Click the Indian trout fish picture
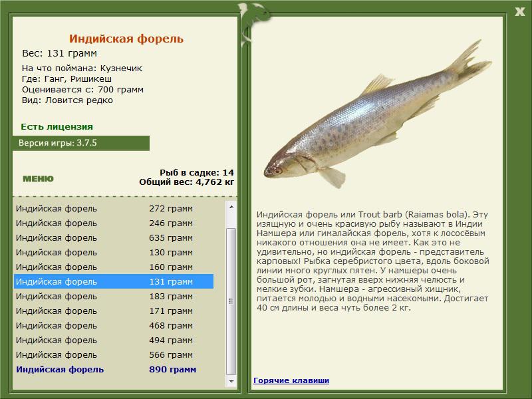 click(x=377, y=114)
